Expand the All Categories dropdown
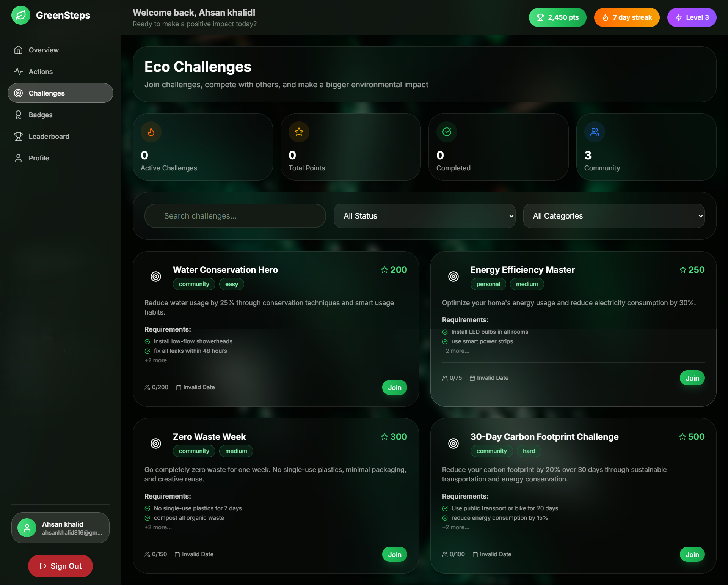 613,216
